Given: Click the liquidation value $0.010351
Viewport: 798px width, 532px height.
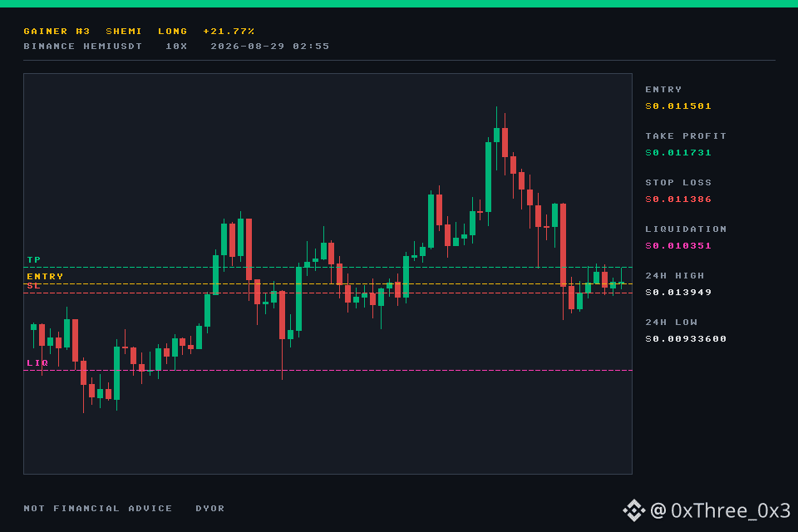Looking at the screenshot, I should point(678,246).
